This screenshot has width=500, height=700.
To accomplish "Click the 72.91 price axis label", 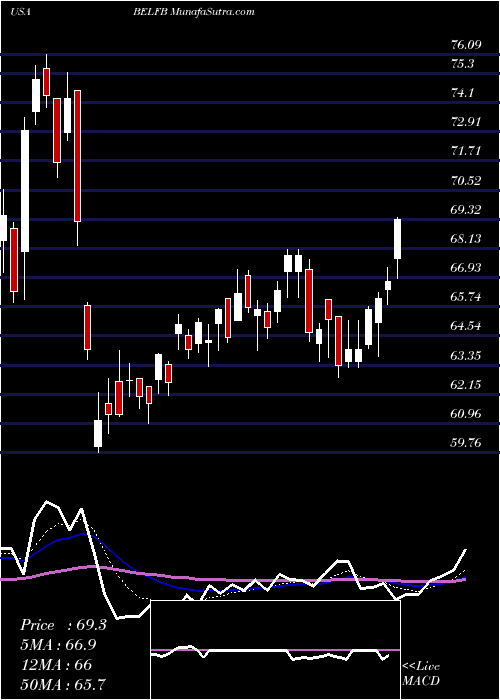I will click(x=466, y=122).
